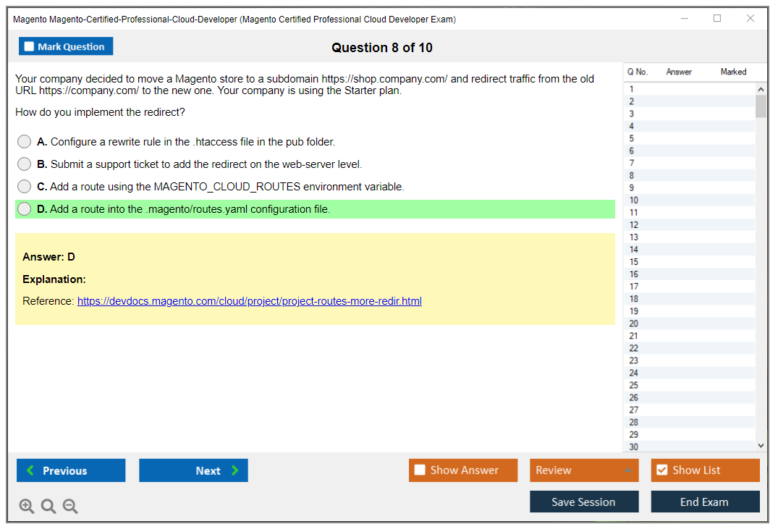Go to the Next question

[x=193, y=470]
